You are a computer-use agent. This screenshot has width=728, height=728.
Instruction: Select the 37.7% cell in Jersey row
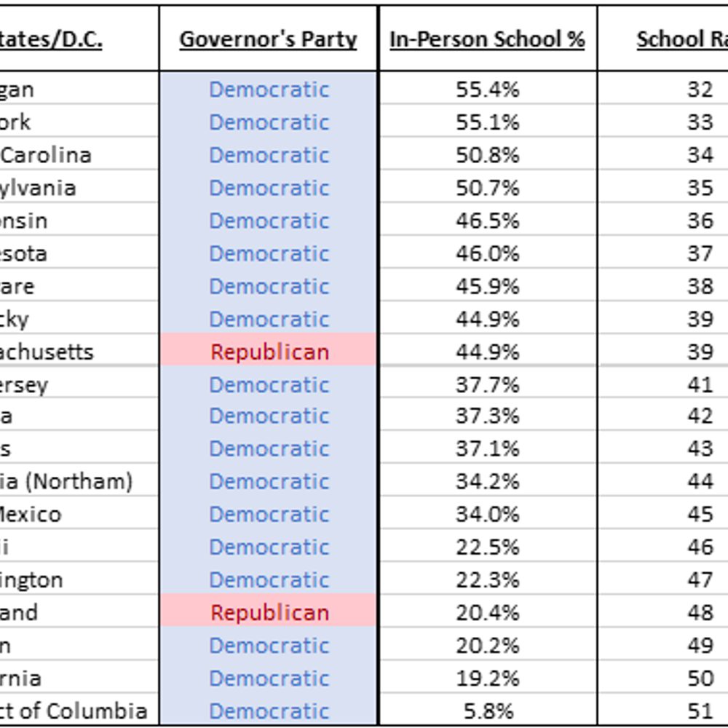click(x=488, y=384)
